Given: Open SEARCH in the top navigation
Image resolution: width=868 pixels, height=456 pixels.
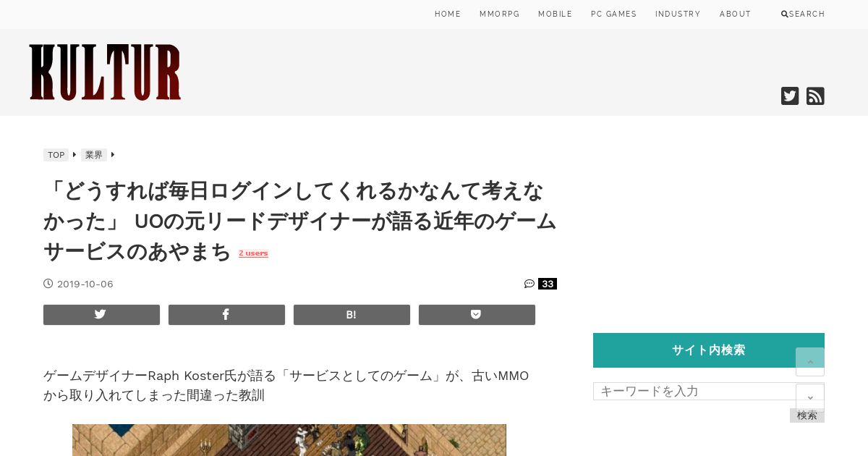Looking at the screenshot, I should point(803,14).
